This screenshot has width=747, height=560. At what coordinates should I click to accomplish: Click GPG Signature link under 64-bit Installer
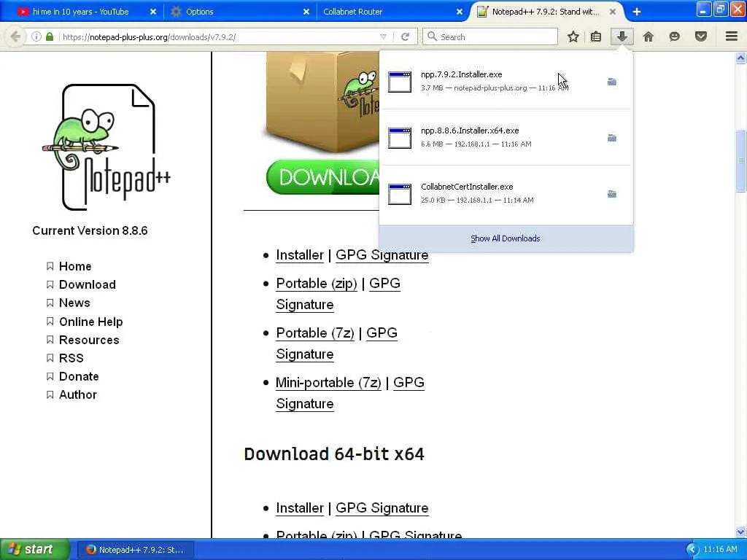tap(382, 508)
